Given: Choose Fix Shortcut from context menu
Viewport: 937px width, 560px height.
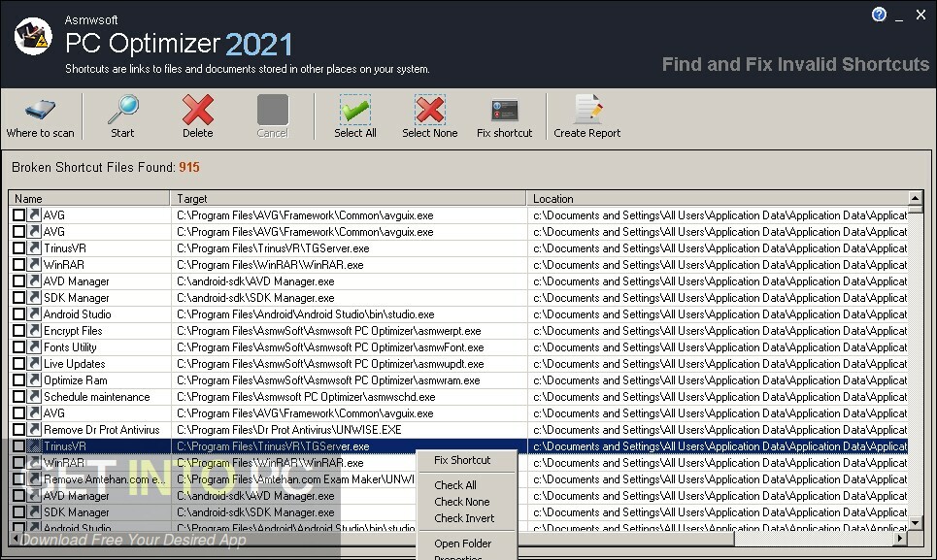Looking at the screenshot, I should coord(462,460).
